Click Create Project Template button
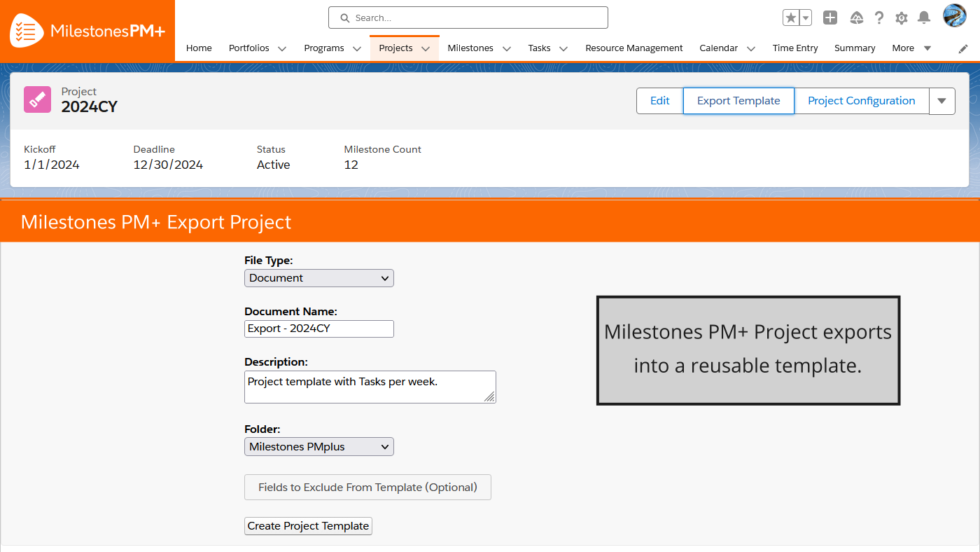Viewport: 980px width, 552px height. coord(308,526)
